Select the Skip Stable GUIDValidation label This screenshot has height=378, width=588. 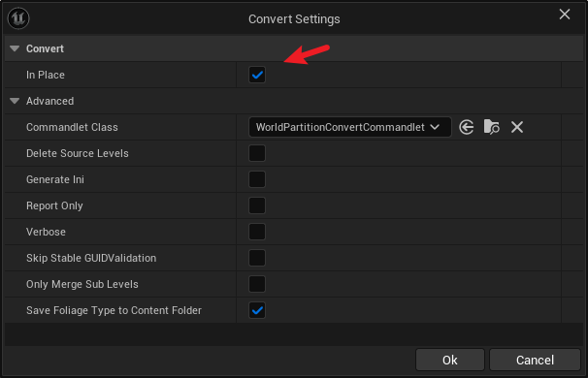[x=91, y=258]
